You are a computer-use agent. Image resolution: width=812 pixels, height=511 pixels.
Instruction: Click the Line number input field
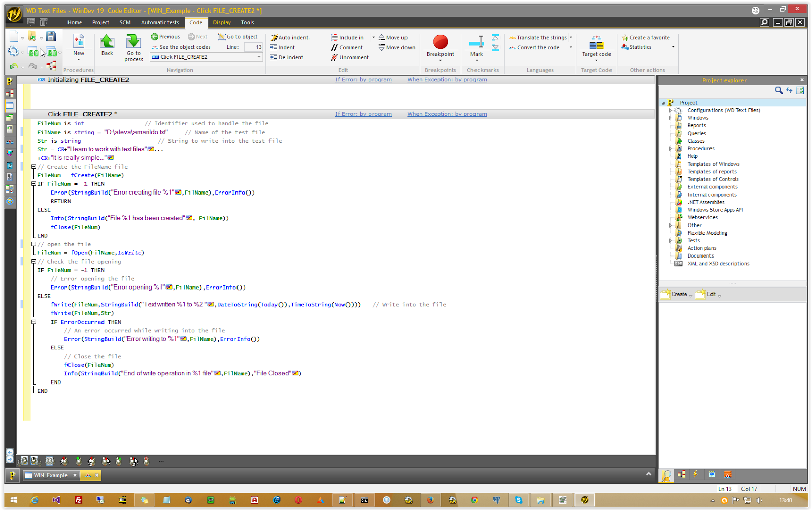coord(253,47)
